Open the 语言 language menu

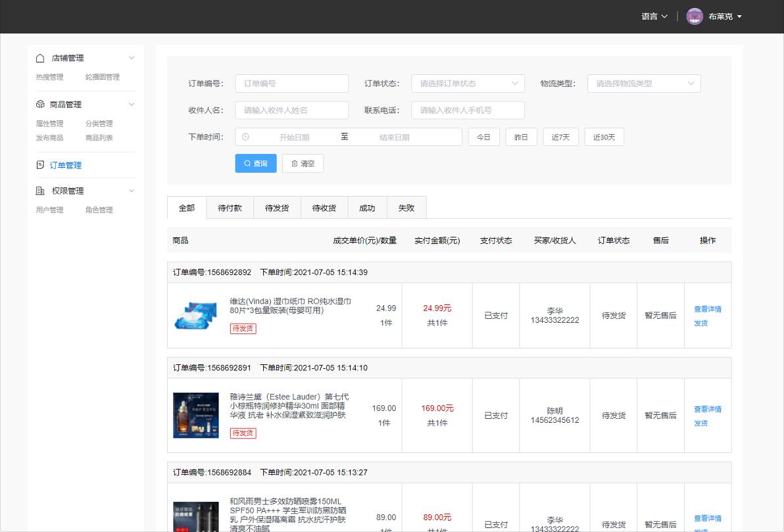[653, 16]
